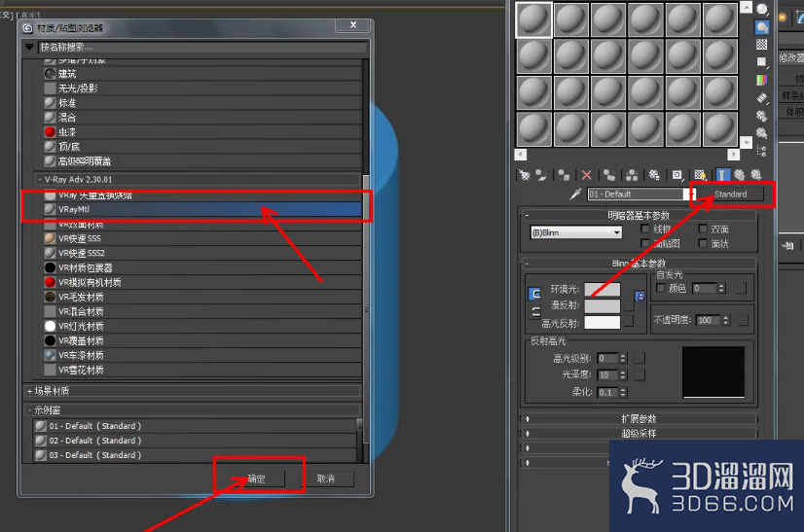Enable the 线框 checkbox
This screenshot has height=532, width=804.
[x=645, y=229]
